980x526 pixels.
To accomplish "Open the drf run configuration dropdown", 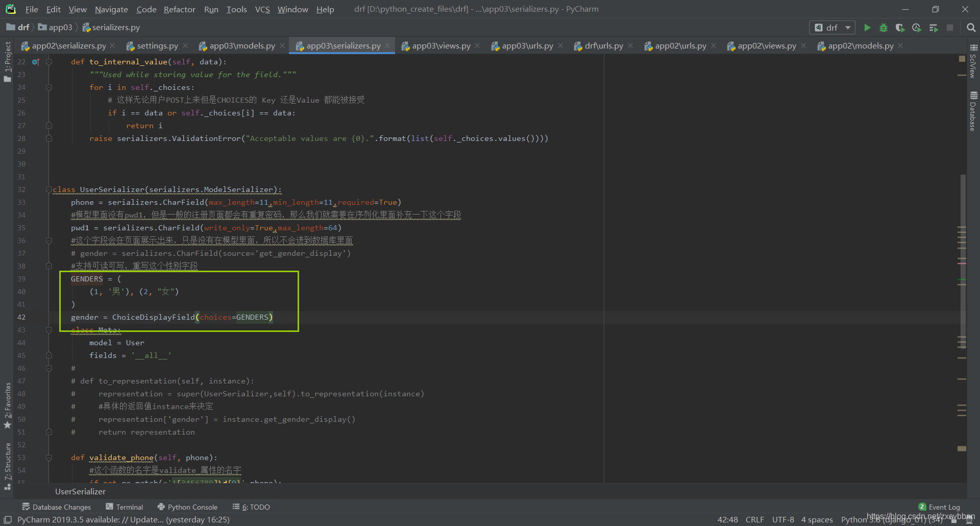I will [832, 28].
